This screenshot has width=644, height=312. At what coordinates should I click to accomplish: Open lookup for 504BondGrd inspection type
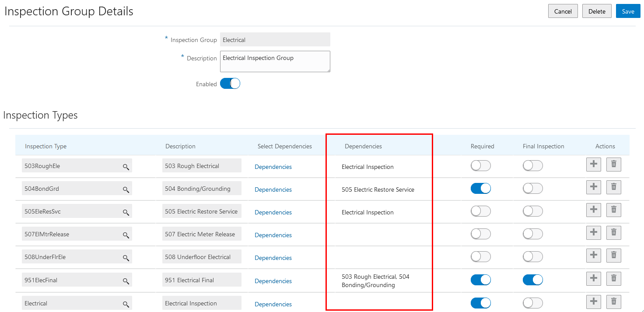tap(126, 189)
